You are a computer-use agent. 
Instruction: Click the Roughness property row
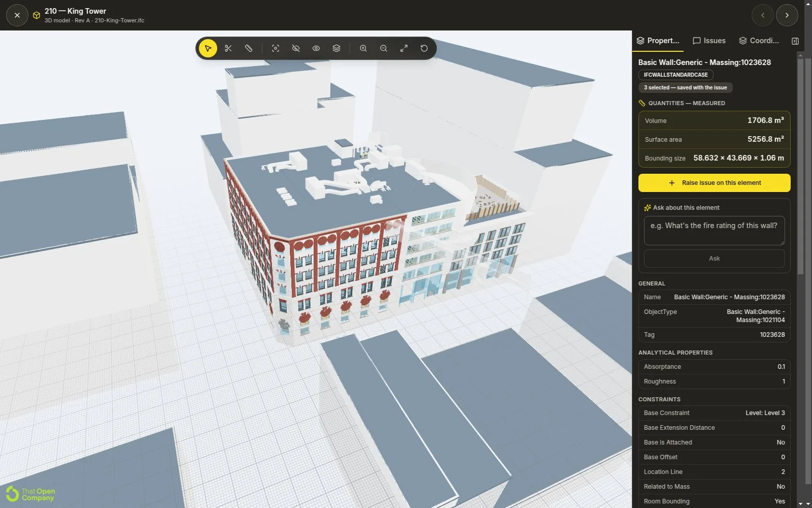click(x=714, y=382)
